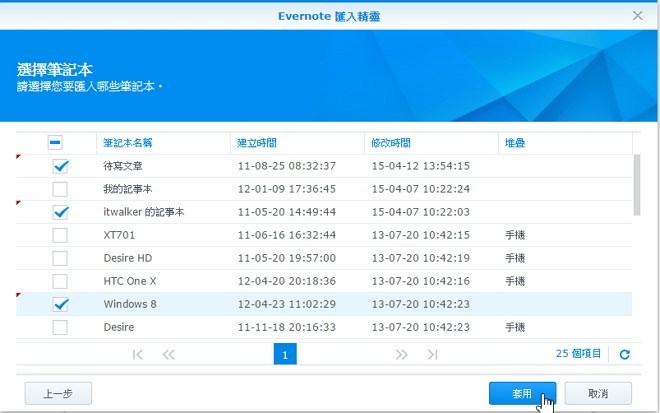Click creation time 11-05-20 19:57:00
Image resolution: width=660 pixels, height=413 pixels.
[287, 258]
